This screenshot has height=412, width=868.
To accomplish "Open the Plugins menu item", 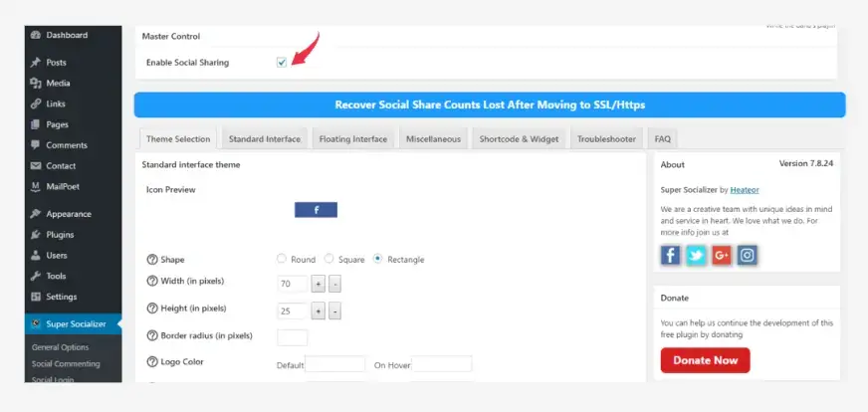I will [73, 234].
